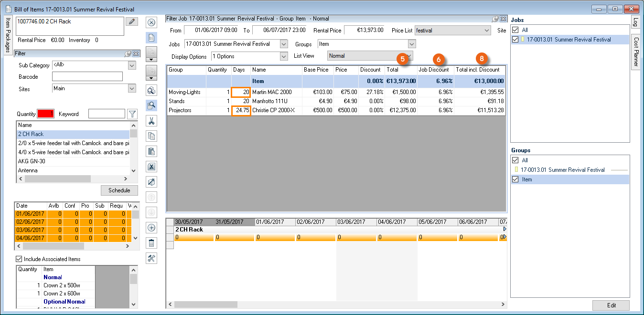Click the circled plus add icon

click(x=151, y=228)
